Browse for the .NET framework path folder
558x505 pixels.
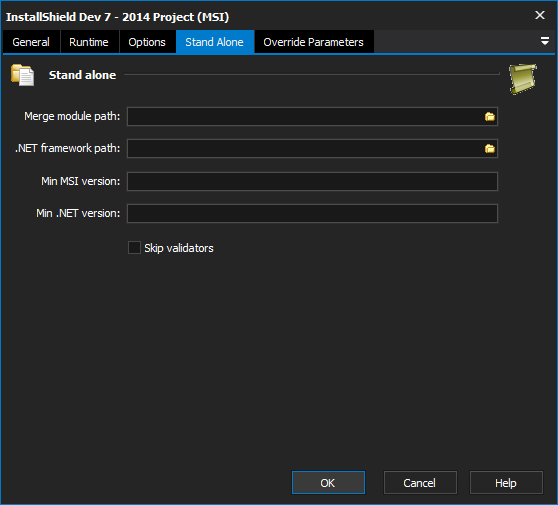[x=490, y=148]
